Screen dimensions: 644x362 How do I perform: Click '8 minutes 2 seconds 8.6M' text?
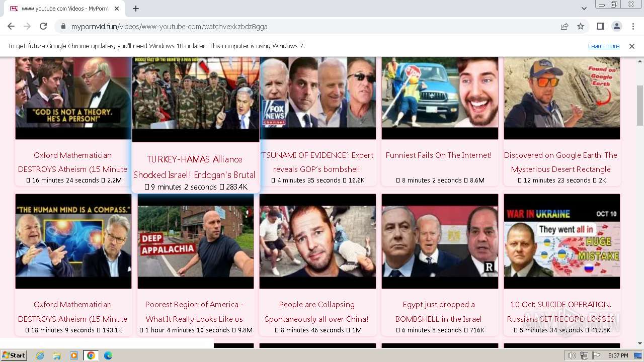(440, 180)
